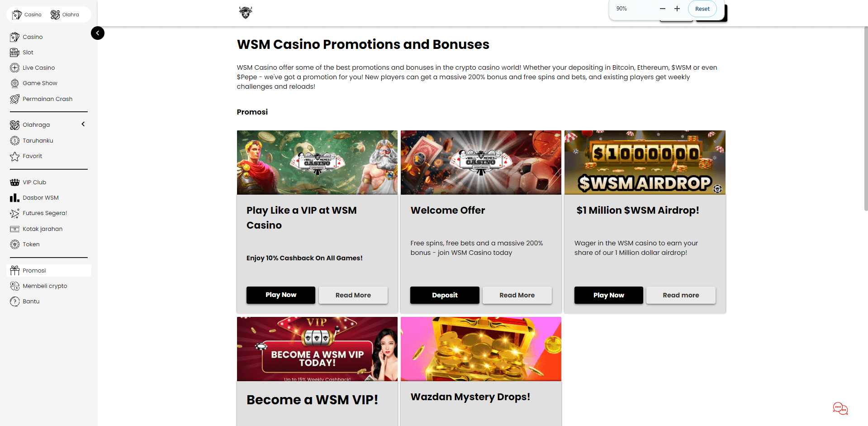Open the Permainan Crash rocket icon
Image resolution: width=868 pixels, height=426 pixels.
tap(15, 99)
